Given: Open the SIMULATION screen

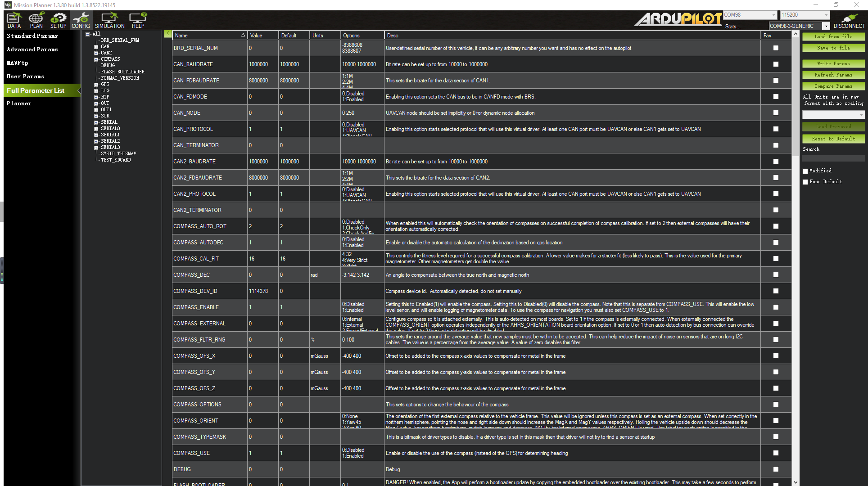Looking at the screenshot, I should tap(109, 20).
